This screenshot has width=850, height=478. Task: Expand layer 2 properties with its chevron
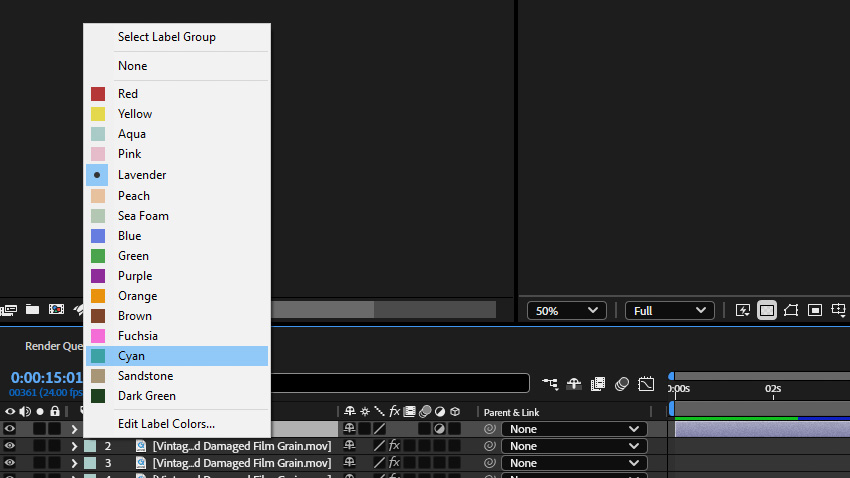coord(74,446)
